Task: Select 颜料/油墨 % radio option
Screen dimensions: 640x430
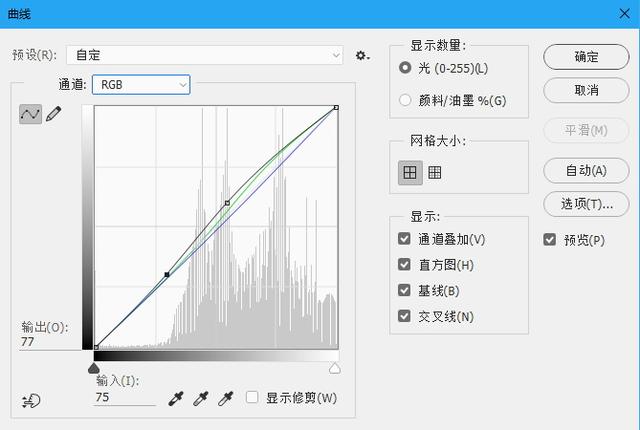Action: click(405, 100)
